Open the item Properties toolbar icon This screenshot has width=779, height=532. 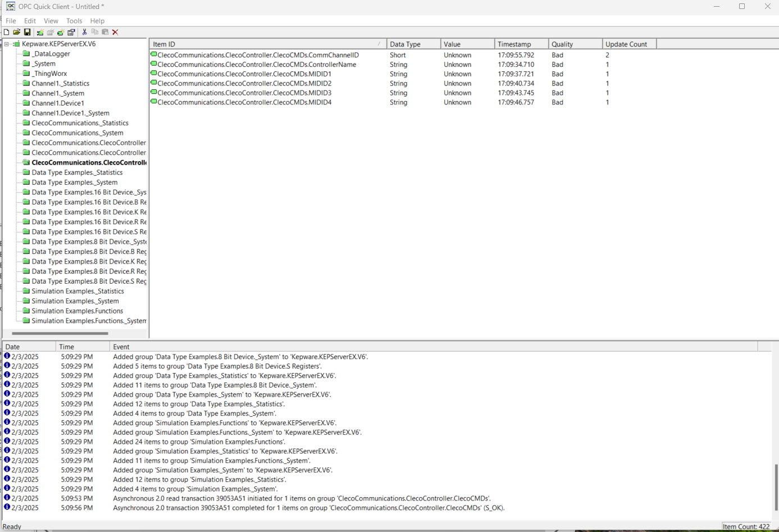click(x=71, y=32)
